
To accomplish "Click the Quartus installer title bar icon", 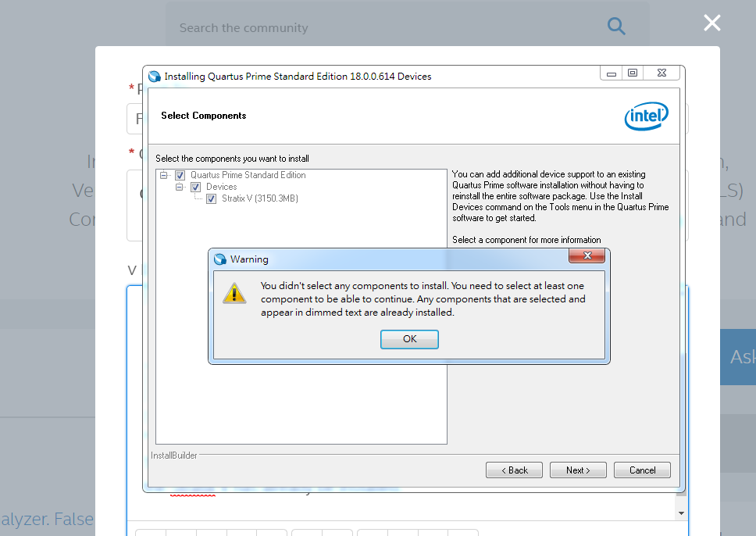I will pyautogui.click(x=155, y=76).
